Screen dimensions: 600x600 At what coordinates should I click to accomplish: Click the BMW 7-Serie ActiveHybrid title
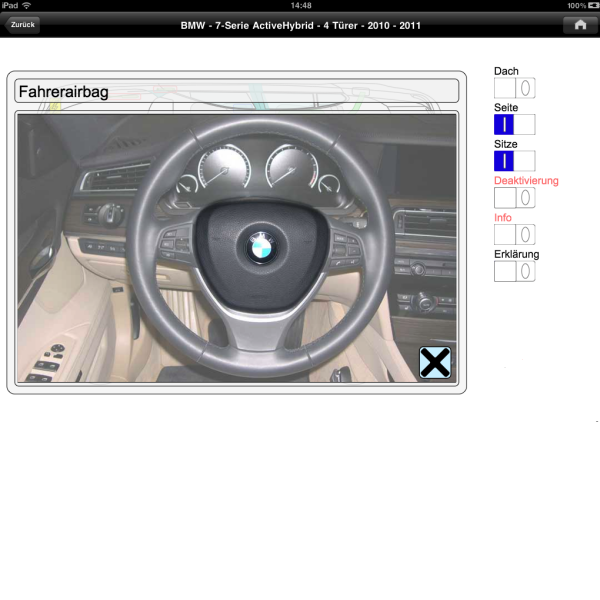300,24
